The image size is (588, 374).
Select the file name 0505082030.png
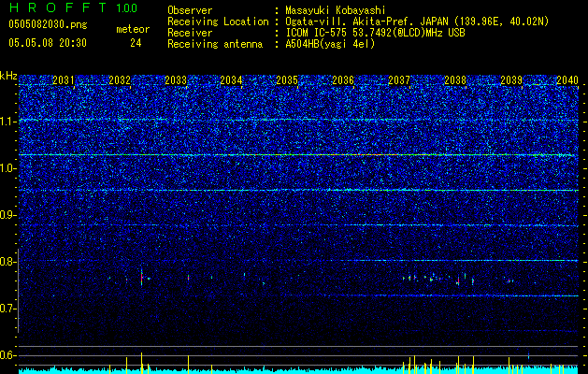48,25
